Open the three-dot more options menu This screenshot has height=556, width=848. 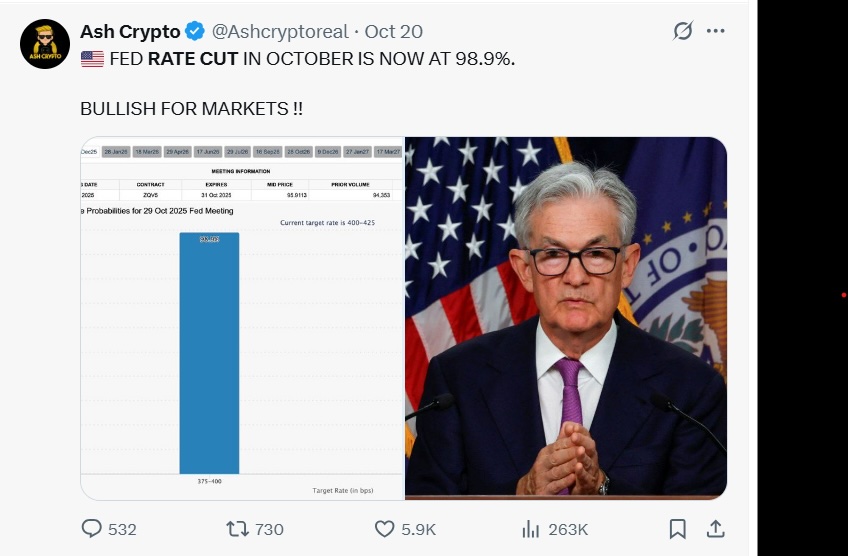[715, 31]
